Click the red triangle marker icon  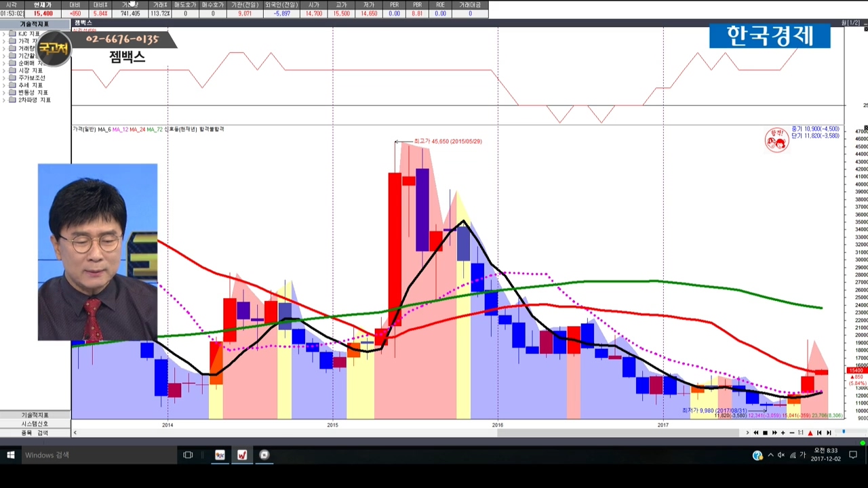coord(810,432)
